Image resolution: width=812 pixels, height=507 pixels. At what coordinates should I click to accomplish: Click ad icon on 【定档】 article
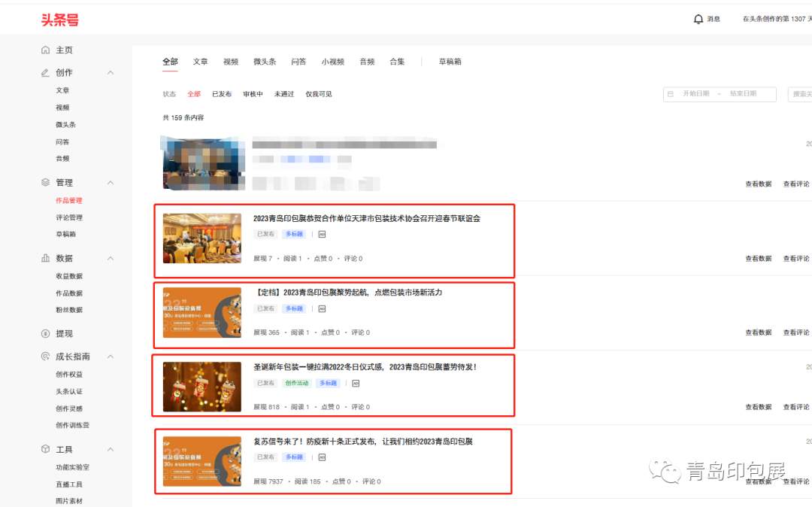322,308
